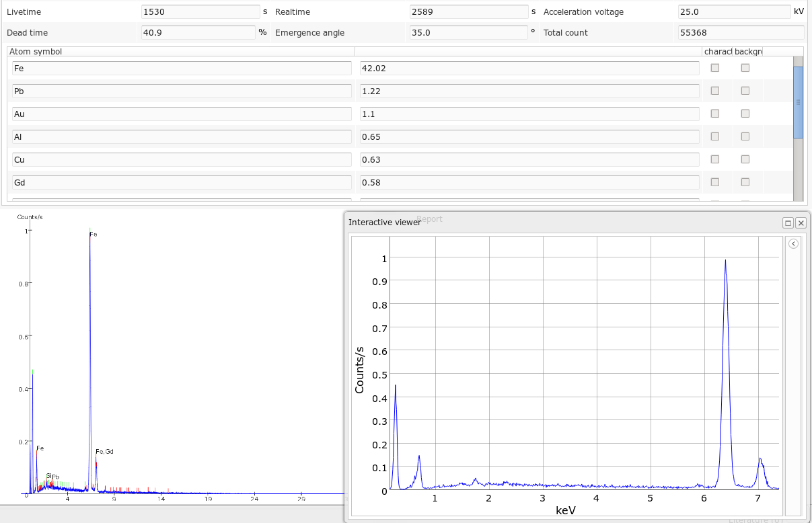The height and width of the screenshot is (523, 812).
Task: Check the background checkbox for Al
Action: (745, 136)
